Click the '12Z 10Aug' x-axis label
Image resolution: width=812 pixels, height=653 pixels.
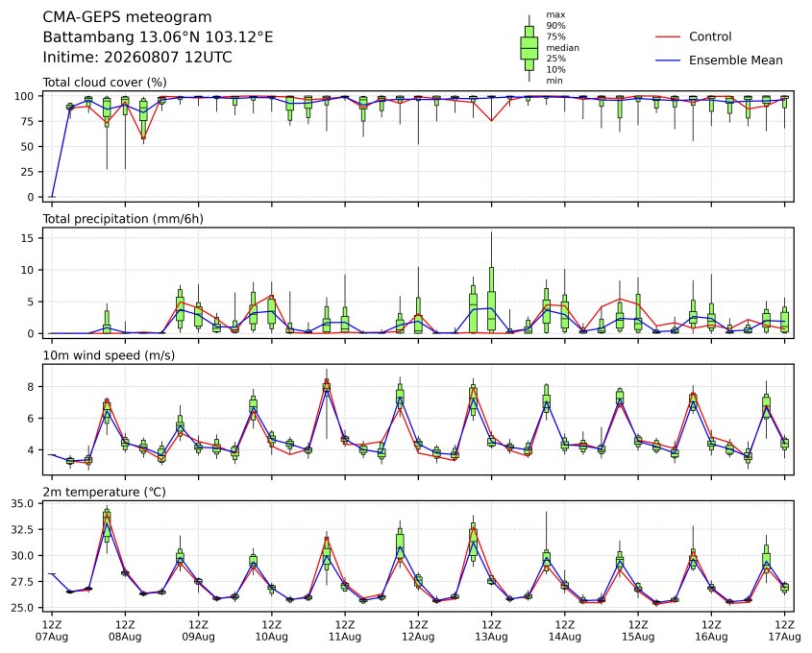point(271,630)
